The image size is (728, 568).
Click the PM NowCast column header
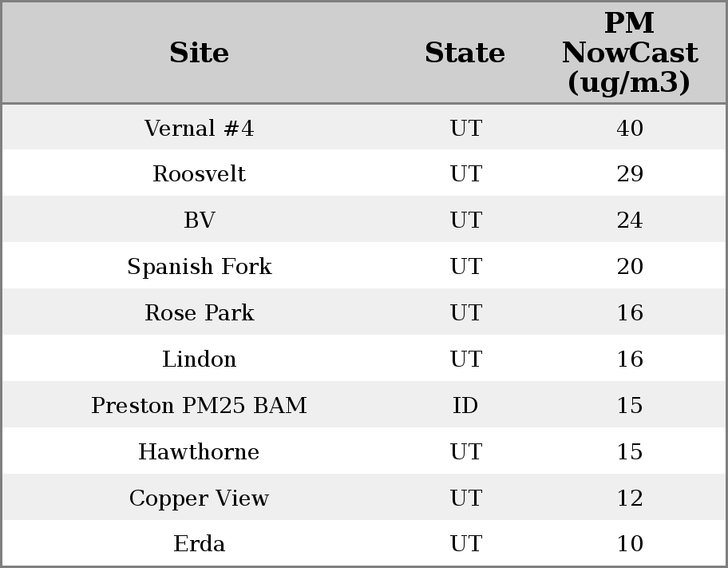tap(629, 53)
